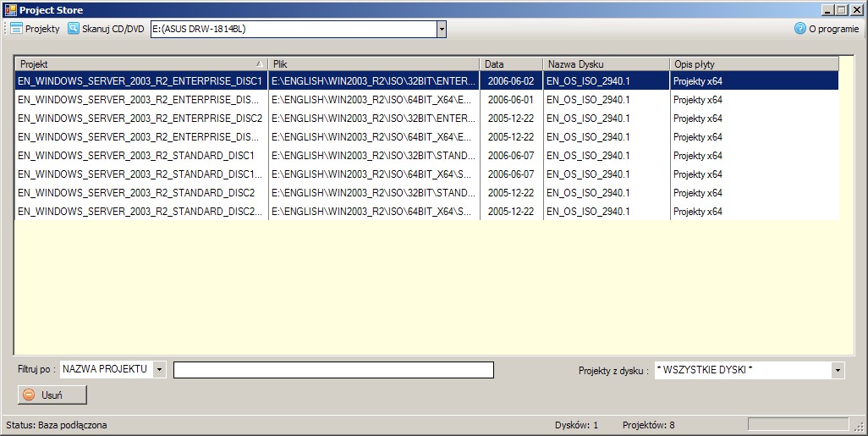Click the O programie text label

[833, 29]
